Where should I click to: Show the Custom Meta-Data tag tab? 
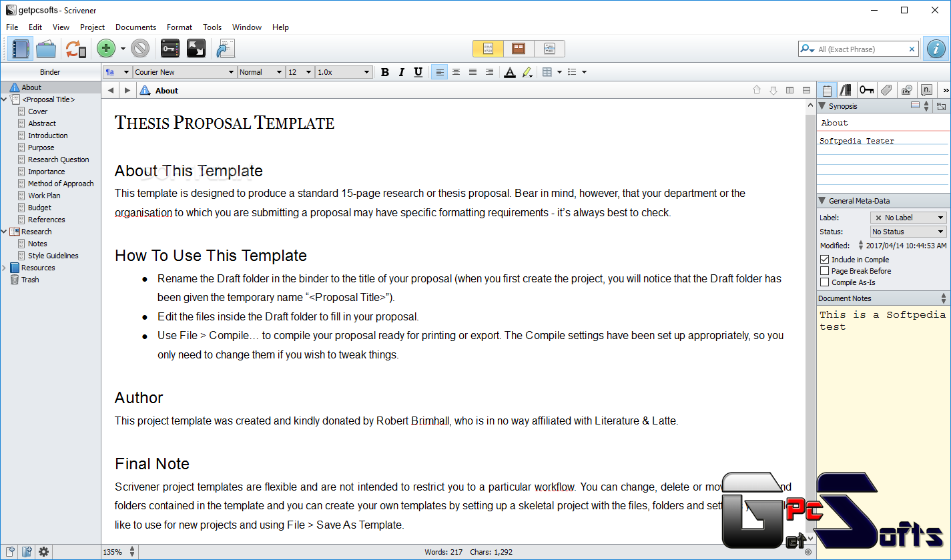[886, 90]
